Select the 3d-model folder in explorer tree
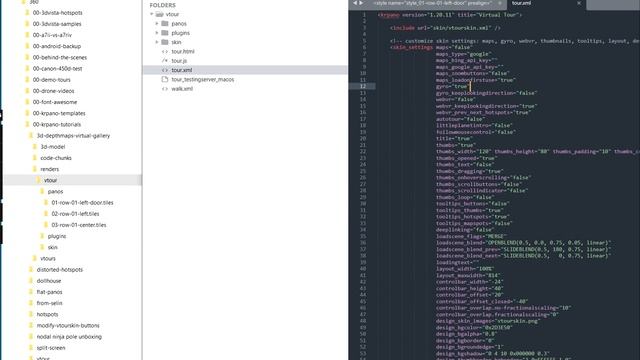Screen dimensions: 640x360 (53, 147)
